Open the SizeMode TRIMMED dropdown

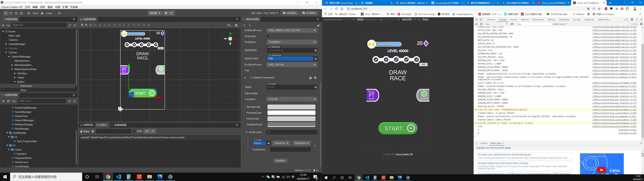click(x=292, y=42)
